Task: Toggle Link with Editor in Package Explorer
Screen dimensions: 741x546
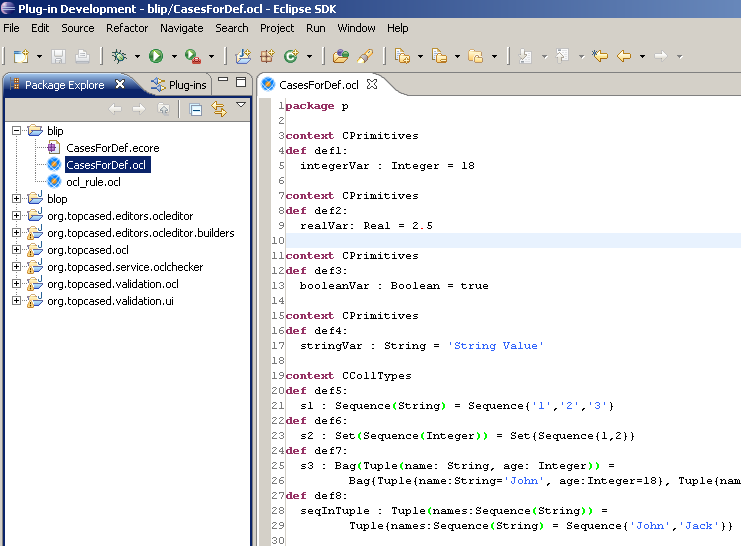Action: click(x=219, y=109)
